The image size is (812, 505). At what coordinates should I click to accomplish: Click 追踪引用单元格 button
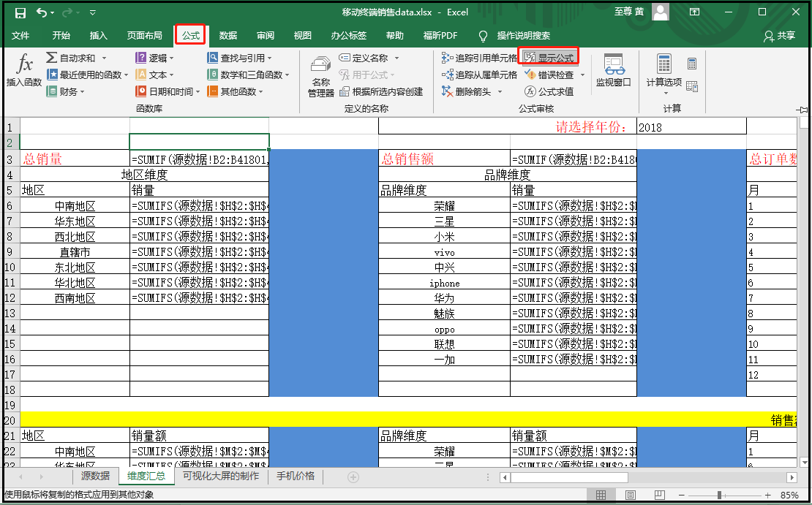click(480, 58)
